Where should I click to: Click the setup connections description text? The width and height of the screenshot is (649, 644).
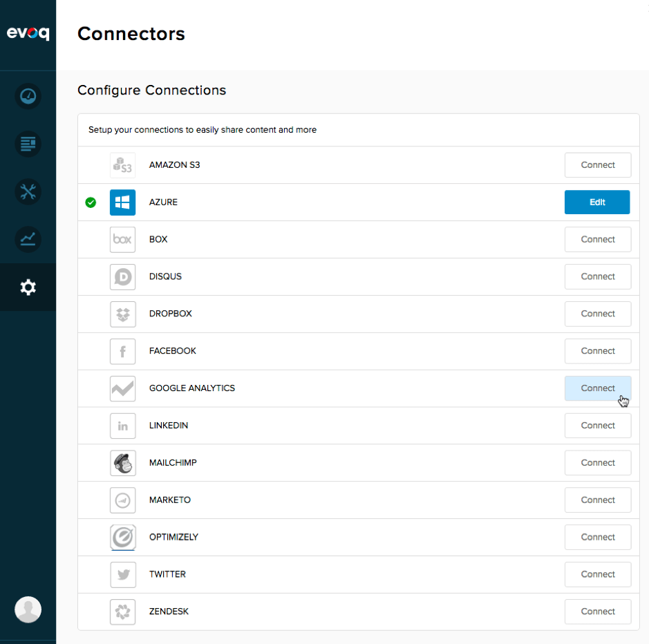(203, 130)
